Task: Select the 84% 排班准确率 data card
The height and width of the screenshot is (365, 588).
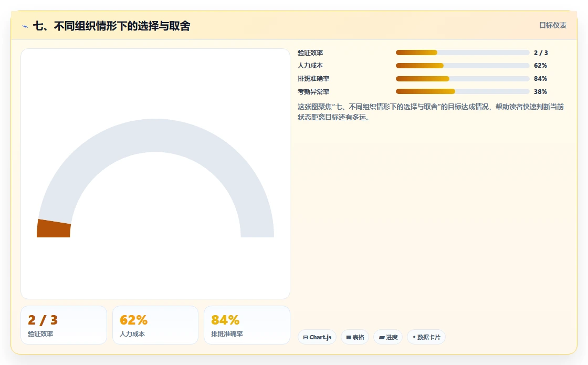Action: click(247, 325)
